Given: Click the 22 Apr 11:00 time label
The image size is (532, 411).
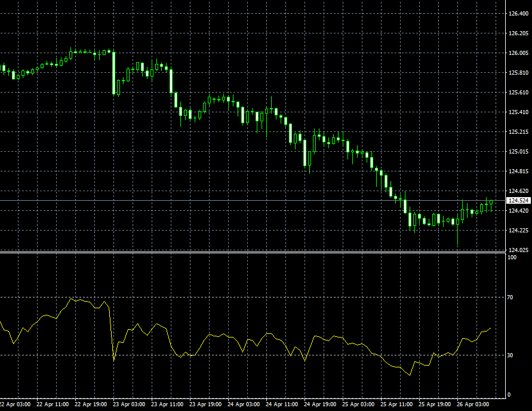Looking at the screenshot, I should click(53, 404).
